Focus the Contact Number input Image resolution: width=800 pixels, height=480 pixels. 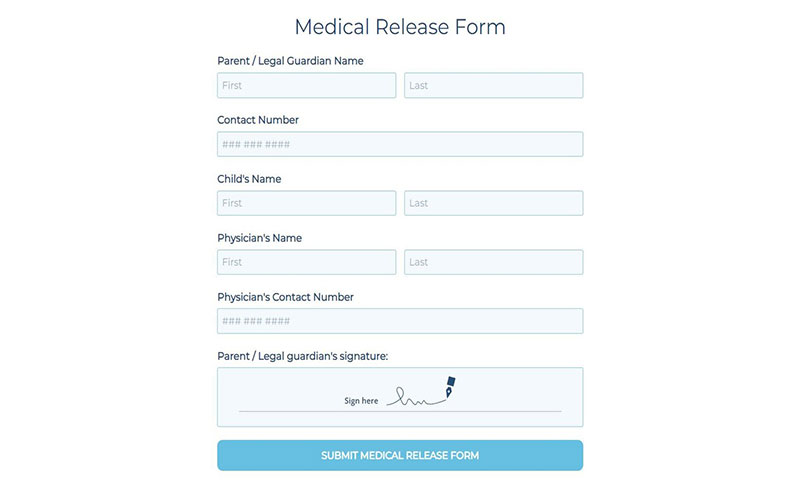pyautogui.click(x=400, y=144)
